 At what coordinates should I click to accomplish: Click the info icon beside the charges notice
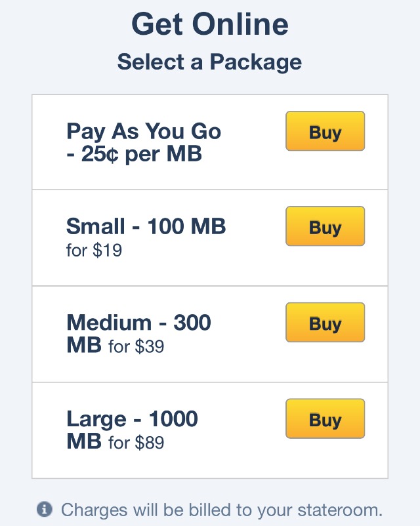pyautogui.click(x=45, y=509)
